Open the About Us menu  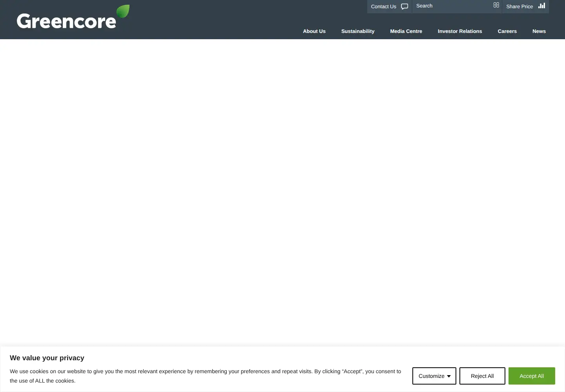coord(314,31)
